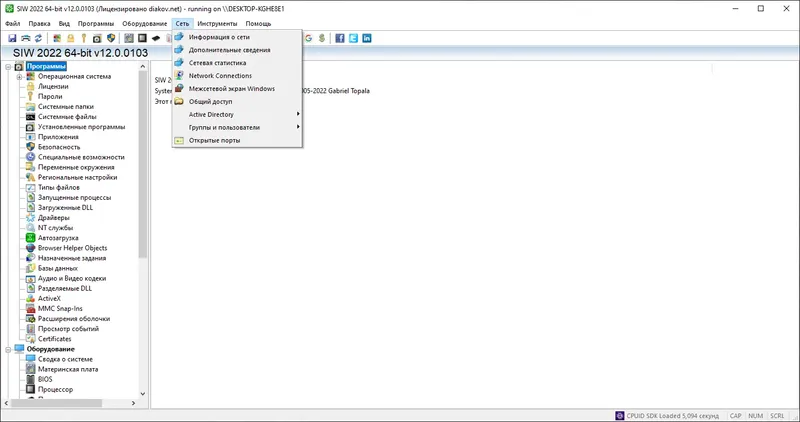Select Certificates in the tree
The image size is (800, 422).
click(x=55, y=339)
